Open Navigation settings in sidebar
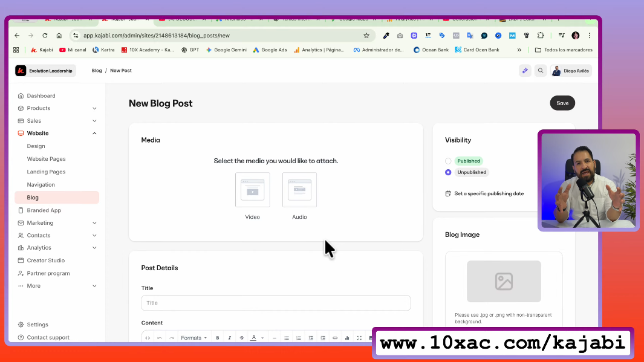Screen dimensions: 644x362 pyautogui.click(x=41, y=185)
